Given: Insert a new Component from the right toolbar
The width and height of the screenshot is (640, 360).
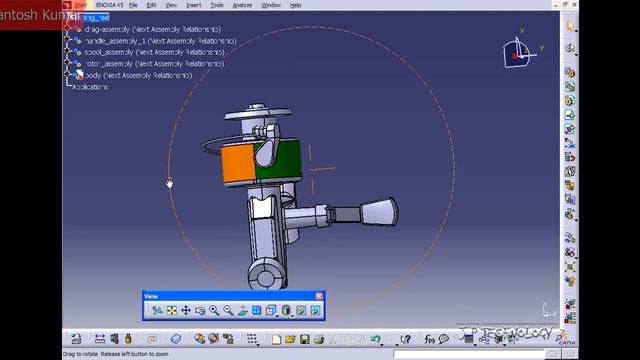Looking at the screenshot, I should (x=570, y=72).
